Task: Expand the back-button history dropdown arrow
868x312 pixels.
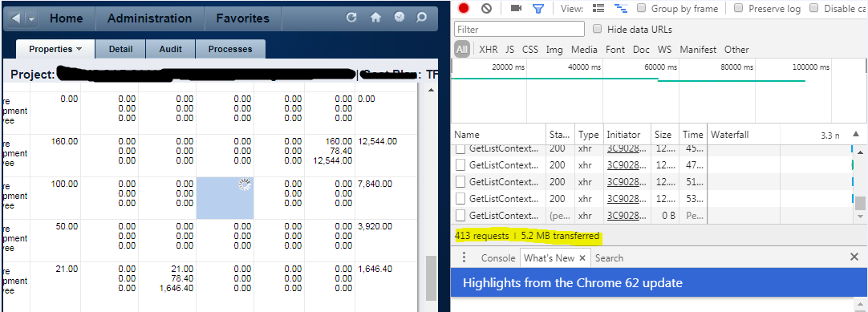Action: [31, 18]
